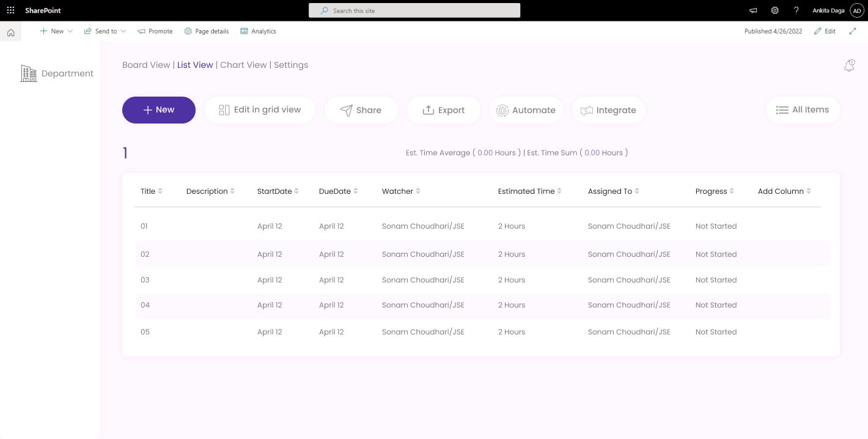The image size is (868, 439).
Task: Click the Department building icon
Action: [x=29, y=73]
